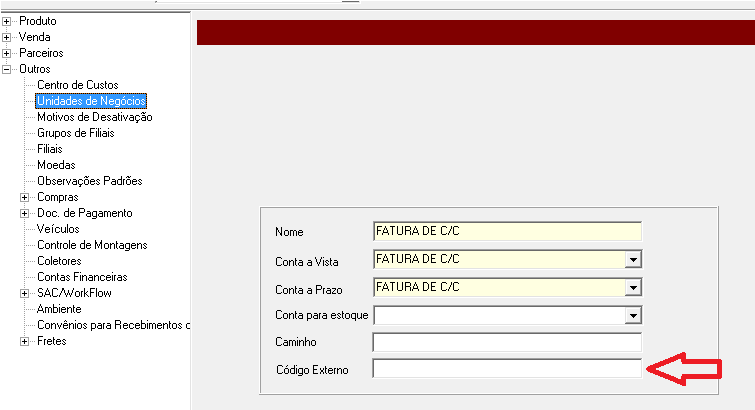Viewport: 755px width, 410px height.
Task: Click the Conta a Prazo field's selected value
Action: 418,287
